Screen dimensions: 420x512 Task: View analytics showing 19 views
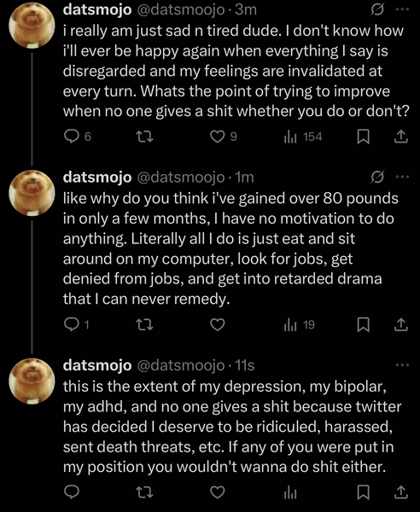(299, 324)
